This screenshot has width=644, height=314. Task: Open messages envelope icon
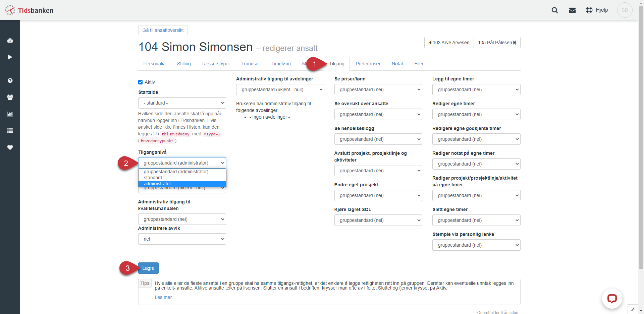(572, 10)
